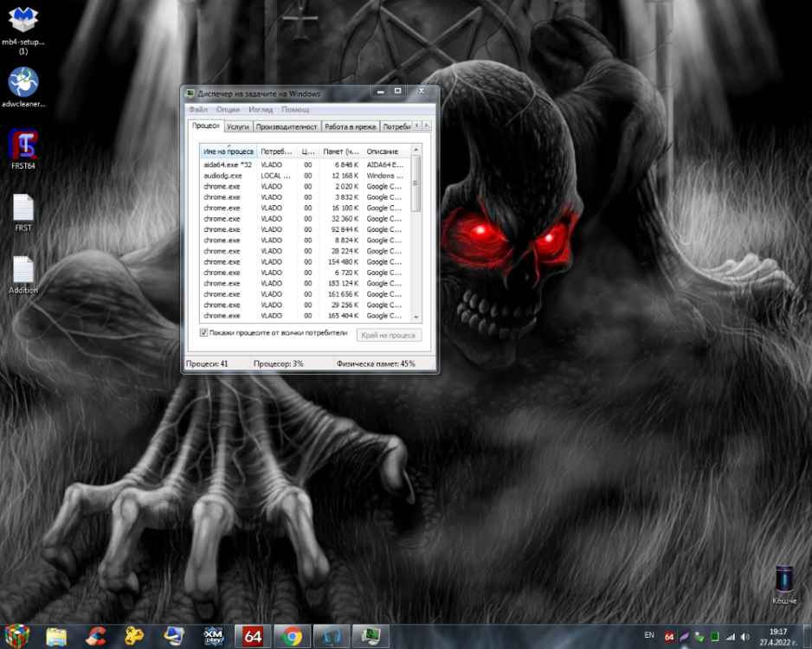Open the headphones app in taskbar
The height and width of the screenshot is (649, 812).
click(332, 637)
